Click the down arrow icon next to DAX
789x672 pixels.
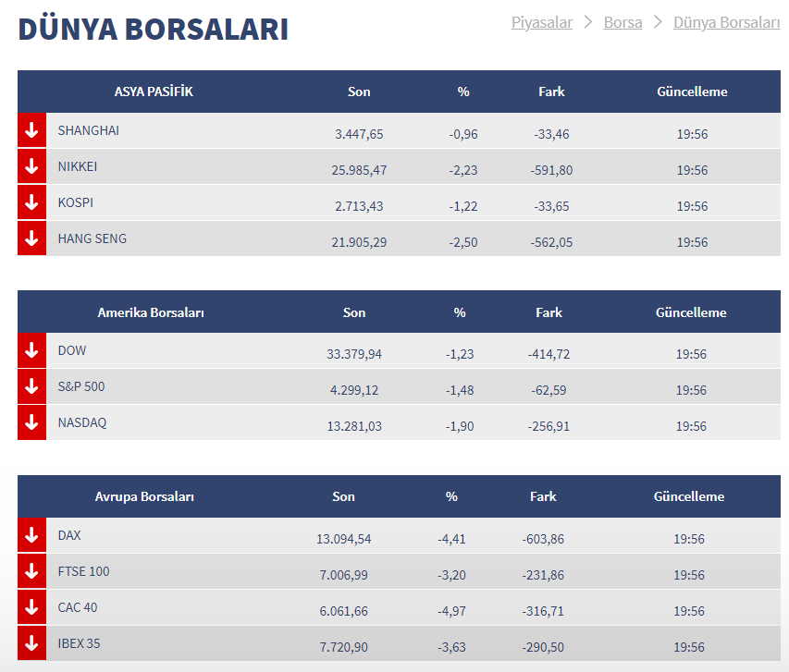coord(31,535)
